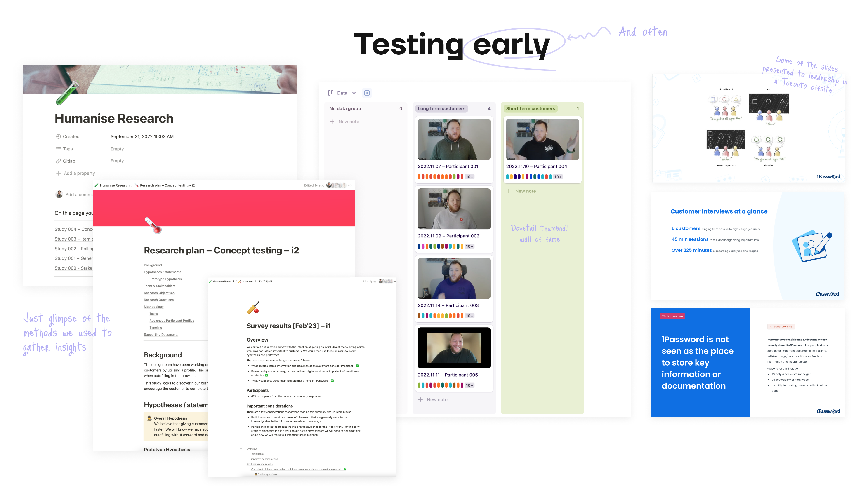Click the thermometer icon on Research plan page
This screenshot has width=868, height=488.
153,225
